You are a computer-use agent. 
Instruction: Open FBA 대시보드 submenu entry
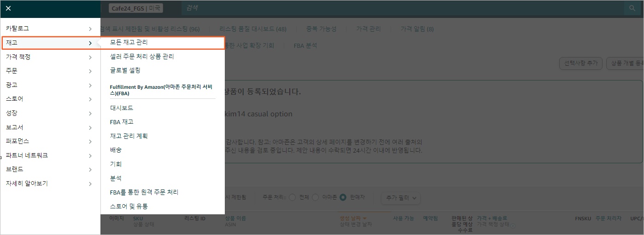point(122,108)
